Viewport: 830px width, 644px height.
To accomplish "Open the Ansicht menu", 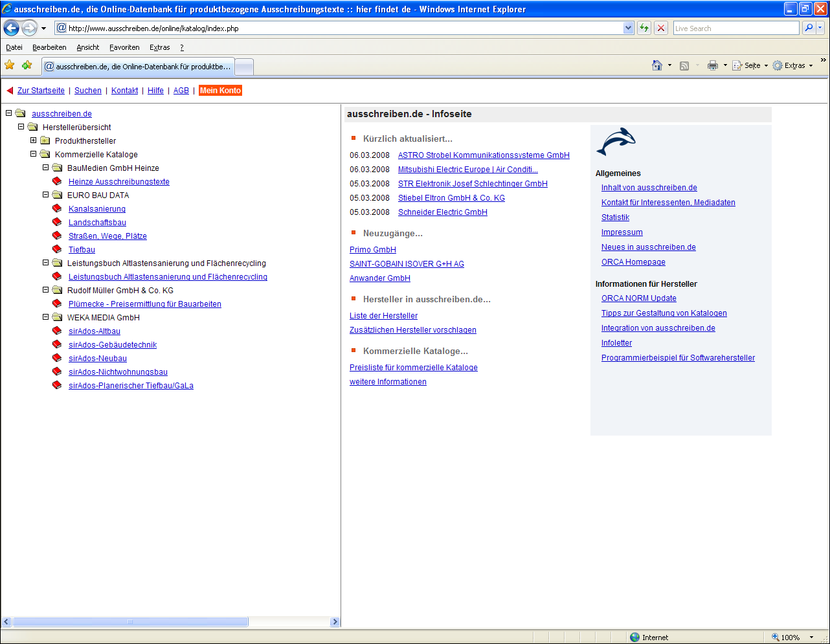I will click(87, 47).
